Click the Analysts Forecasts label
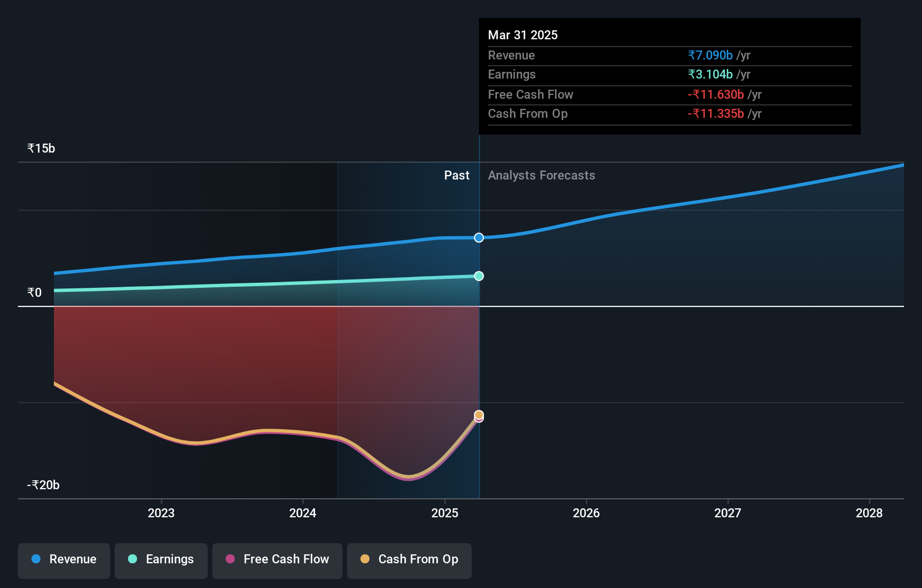The height and width of the screenshot is (588, 922). [x=541, y=175]
